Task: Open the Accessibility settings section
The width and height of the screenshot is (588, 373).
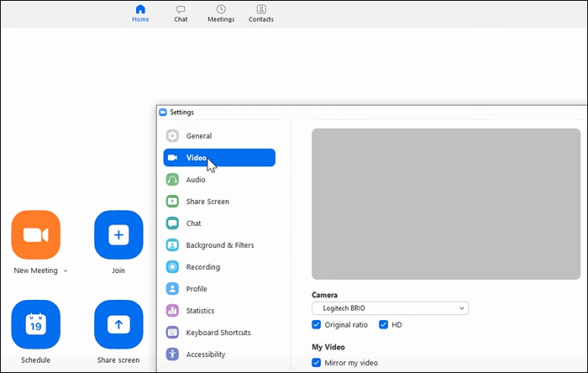Action: coord(205,355)
